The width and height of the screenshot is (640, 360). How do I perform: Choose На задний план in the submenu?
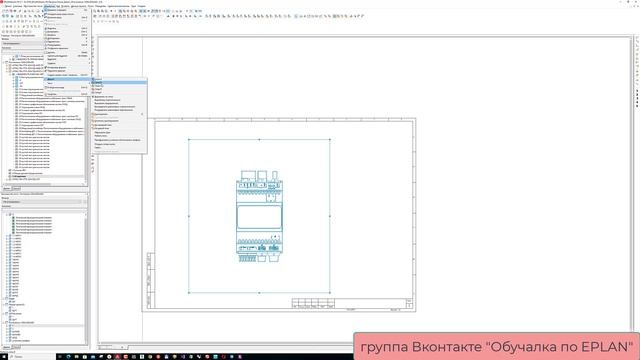click(x=119, y=128)
